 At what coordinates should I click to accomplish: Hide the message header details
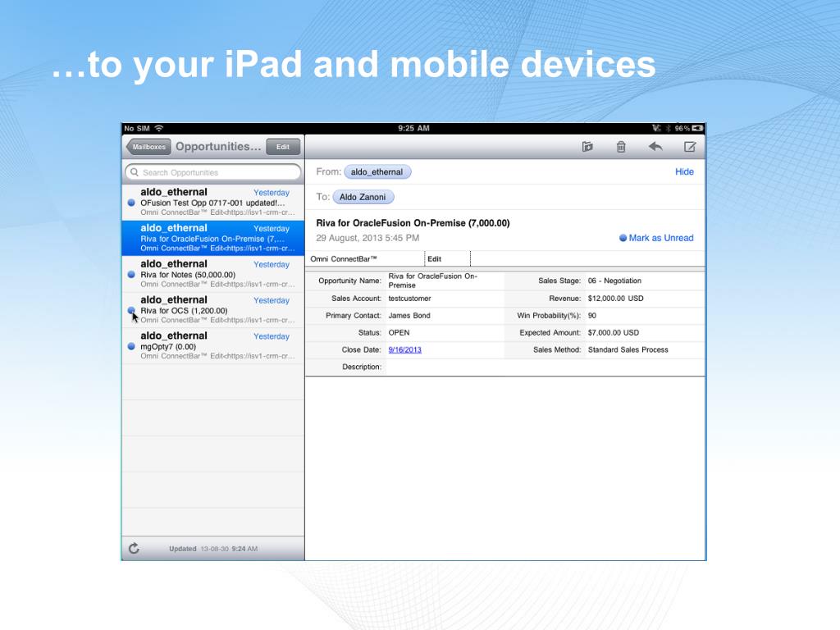pos(684,171)
